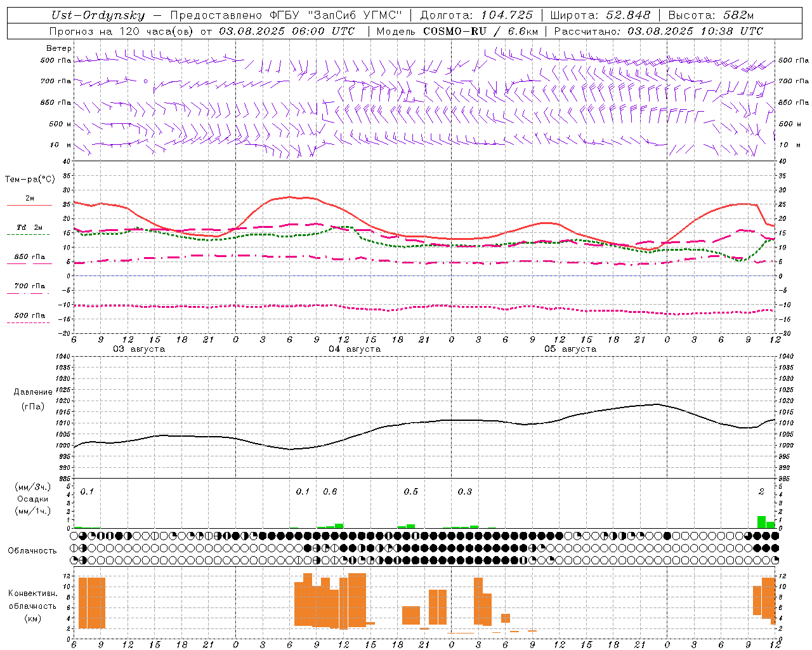Screen dimensions: 812x650
Task: Select the Прогноз на 120 часа(ов) text
Action: click(122, 31)
